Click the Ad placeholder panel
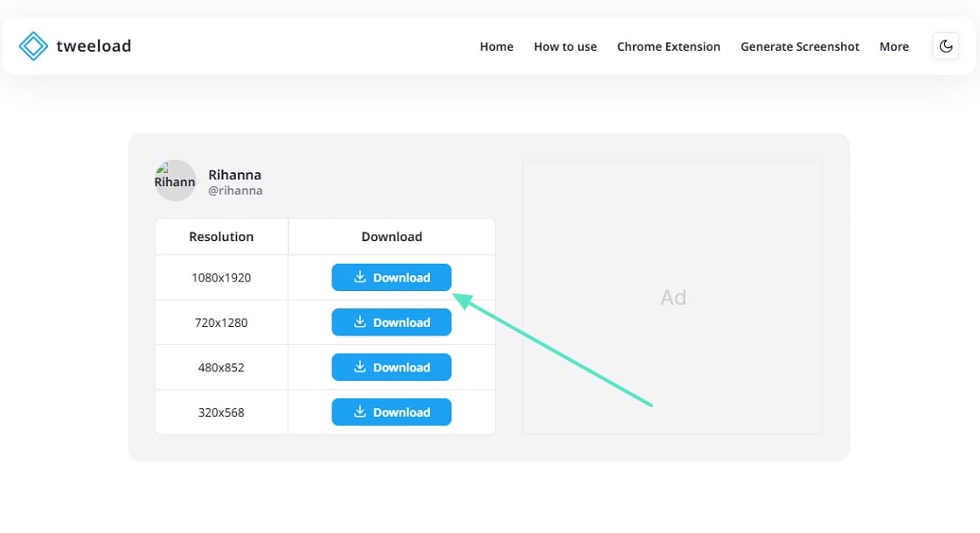Image resolution: width=980 pixels, height=533 pixels. pos(672,297)
